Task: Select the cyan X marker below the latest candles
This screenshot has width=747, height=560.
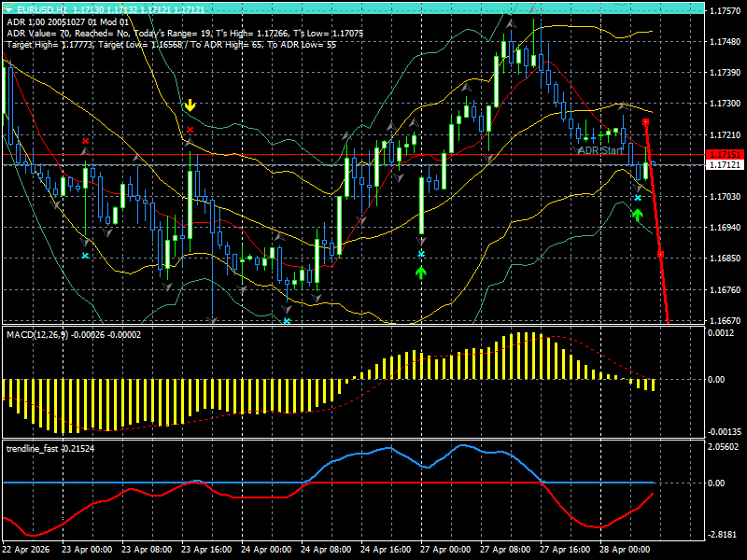Action: 639,199
